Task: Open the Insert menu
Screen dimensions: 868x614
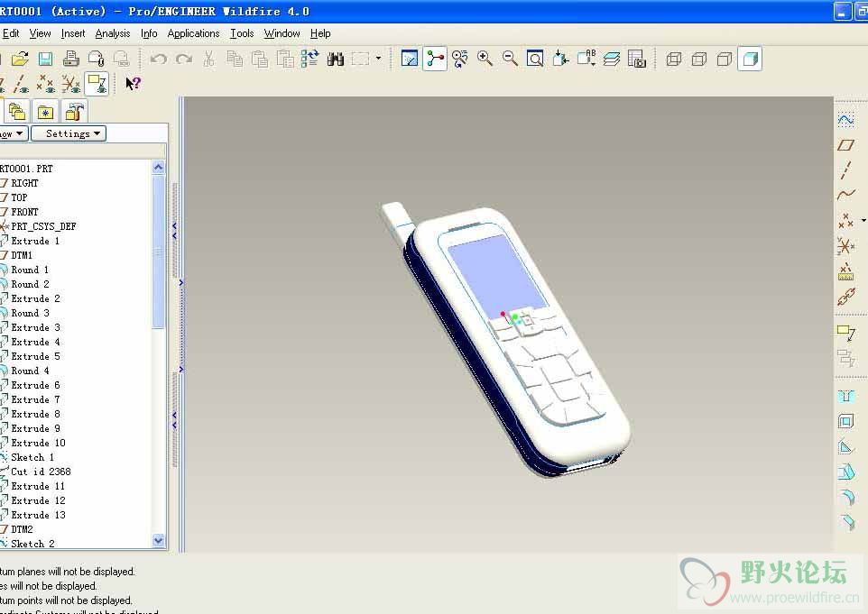Action: (73, 33)
